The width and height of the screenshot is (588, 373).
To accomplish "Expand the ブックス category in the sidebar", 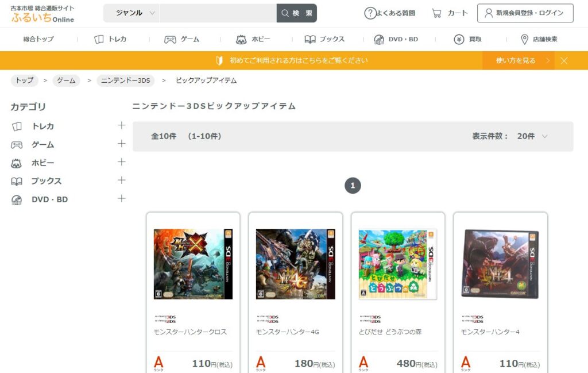I will [122, 180].
